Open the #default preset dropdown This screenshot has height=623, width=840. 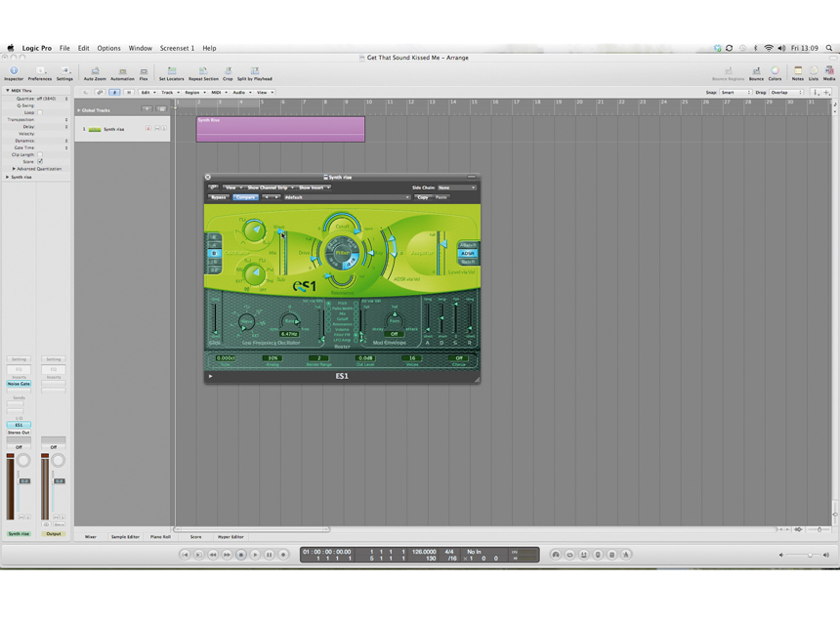(x=347, y=197)
